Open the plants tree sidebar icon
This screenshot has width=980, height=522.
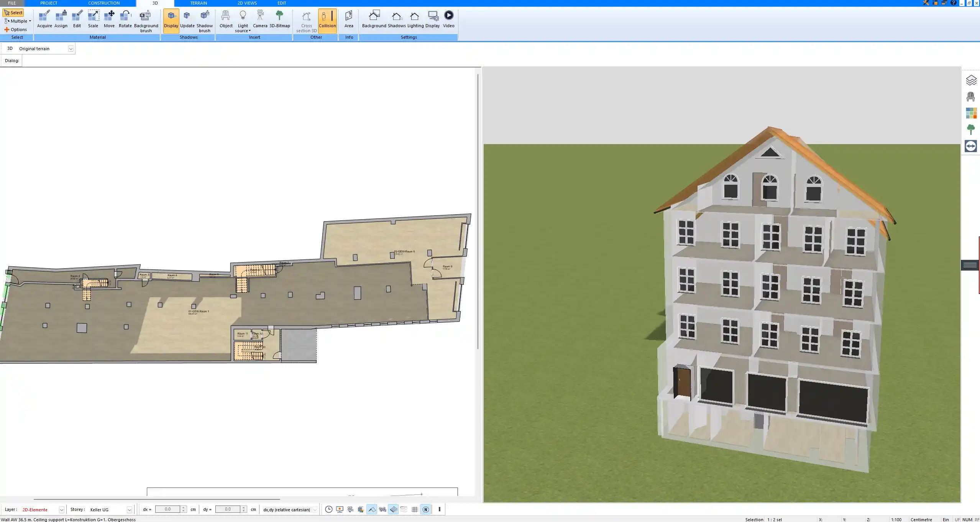tap(971, 130)
